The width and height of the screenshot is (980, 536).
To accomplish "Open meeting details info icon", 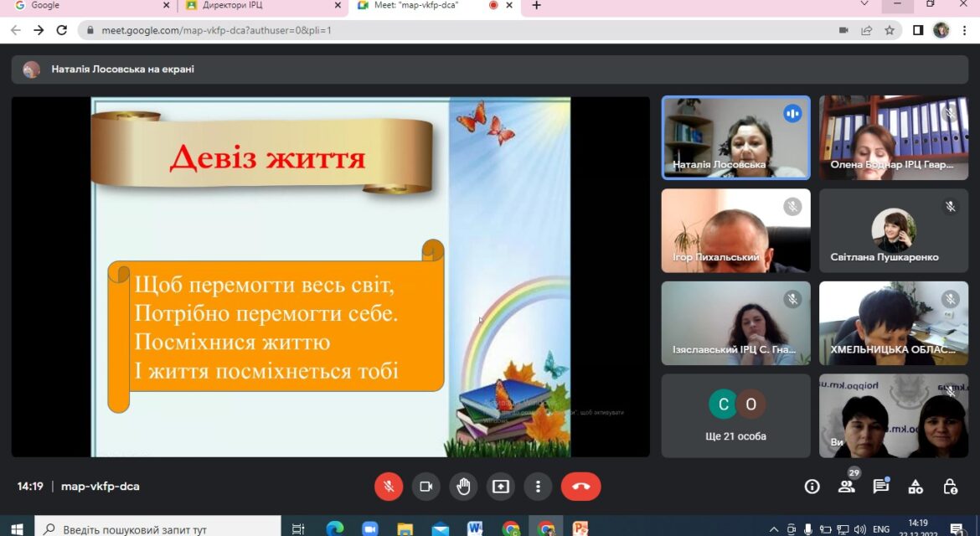I will 812,487.
